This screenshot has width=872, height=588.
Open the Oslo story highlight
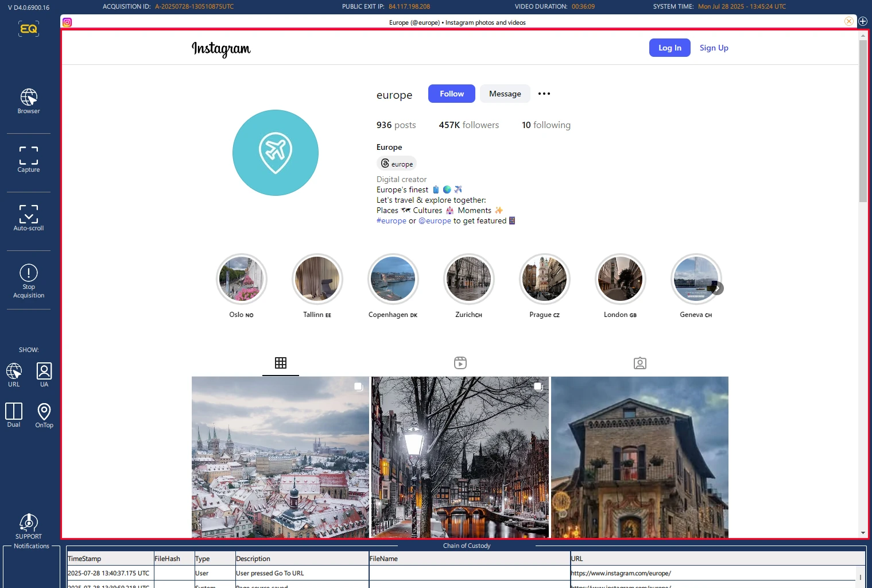[x=242, y=279]
